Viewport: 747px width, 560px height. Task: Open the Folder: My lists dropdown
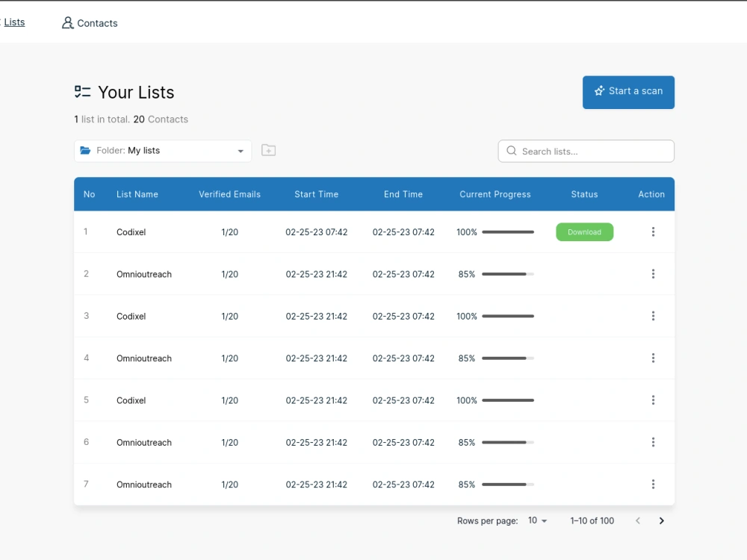tap(162, 151)
